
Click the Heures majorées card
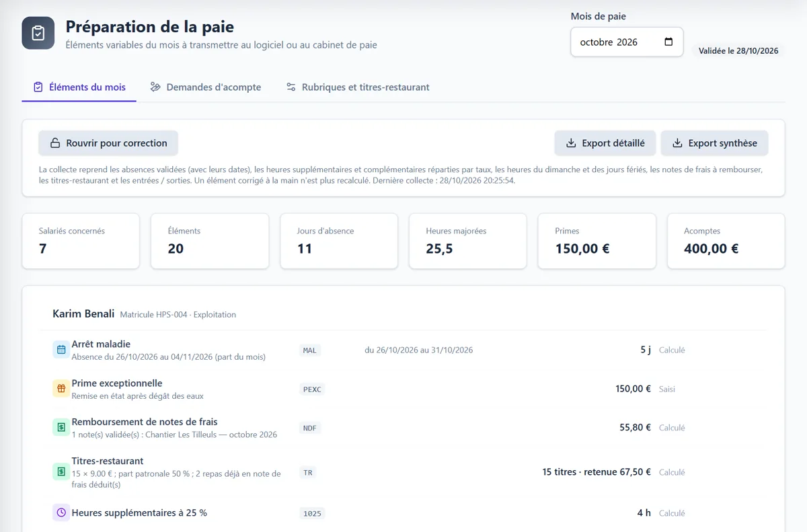point(468,241)
